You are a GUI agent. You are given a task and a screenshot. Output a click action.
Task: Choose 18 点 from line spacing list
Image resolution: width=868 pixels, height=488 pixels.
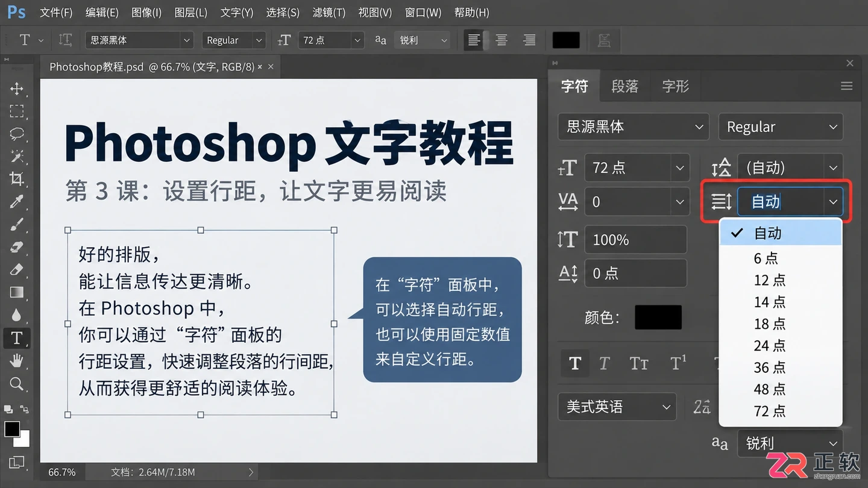[781, 324]
